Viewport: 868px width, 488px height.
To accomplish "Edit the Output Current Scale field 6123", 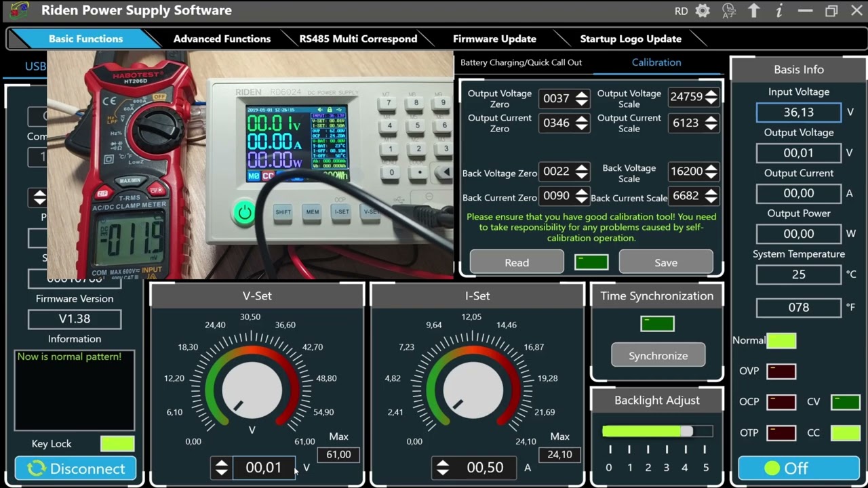I will 686,123.
